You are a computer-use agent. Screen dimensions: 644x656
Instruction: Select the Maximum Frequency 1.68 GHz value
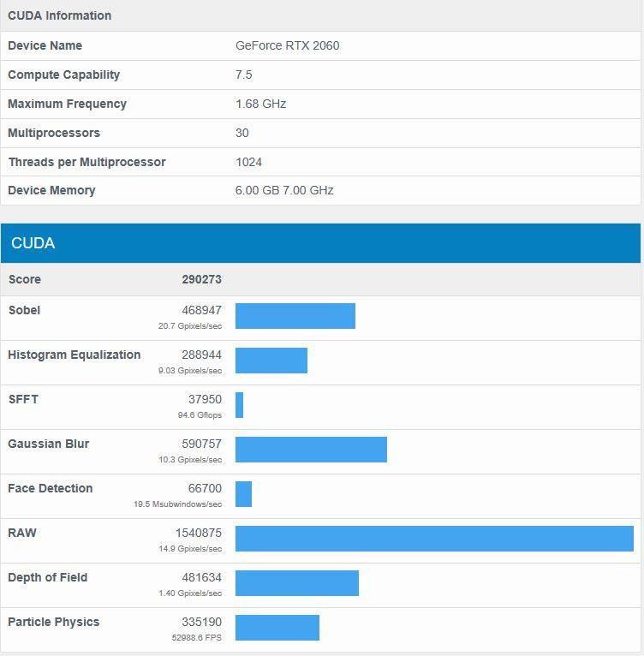[260, 104]
